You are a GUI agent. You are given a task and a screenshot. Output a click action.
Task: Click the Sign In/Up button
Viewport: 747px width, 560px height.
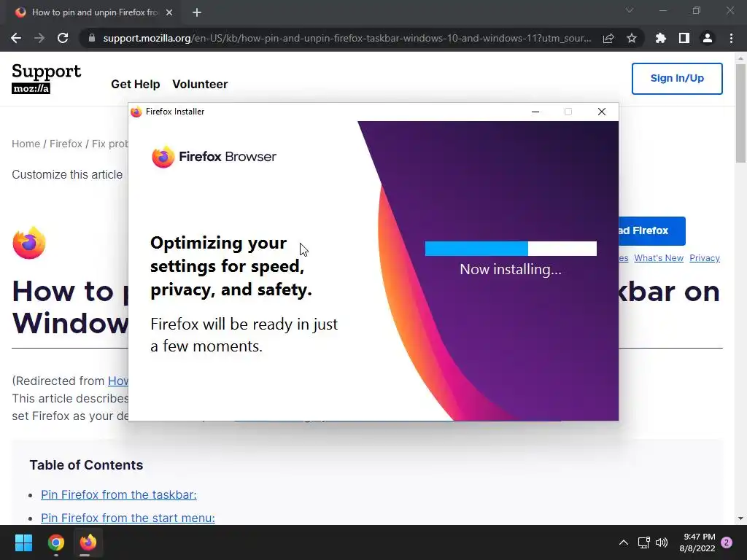click(677, 79)
